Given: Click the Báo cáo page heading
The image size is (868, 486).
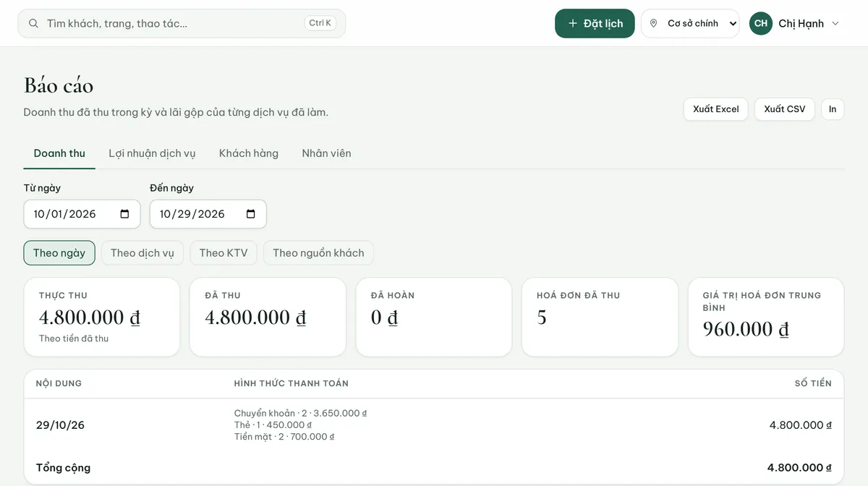Looking at the screenshot, I should pyautogui.click(x=59, y=85).
